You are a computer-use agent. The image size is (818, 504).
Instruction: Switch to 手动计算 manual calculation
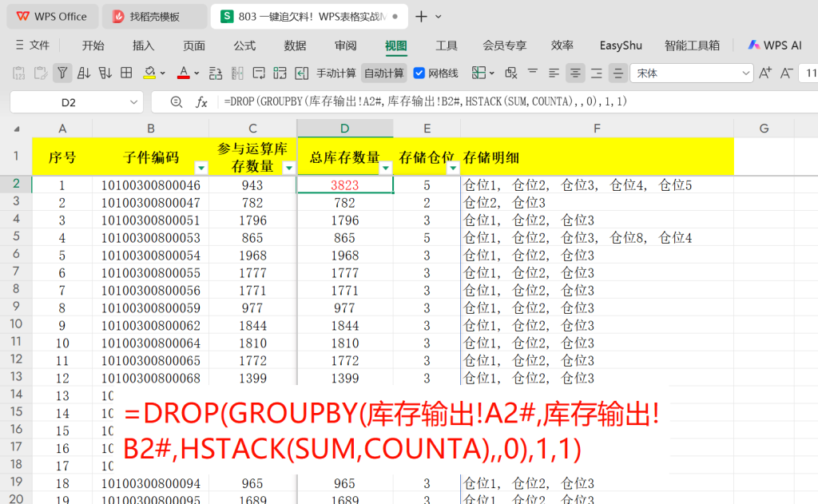pyautogui.click(x=336, y=73)
